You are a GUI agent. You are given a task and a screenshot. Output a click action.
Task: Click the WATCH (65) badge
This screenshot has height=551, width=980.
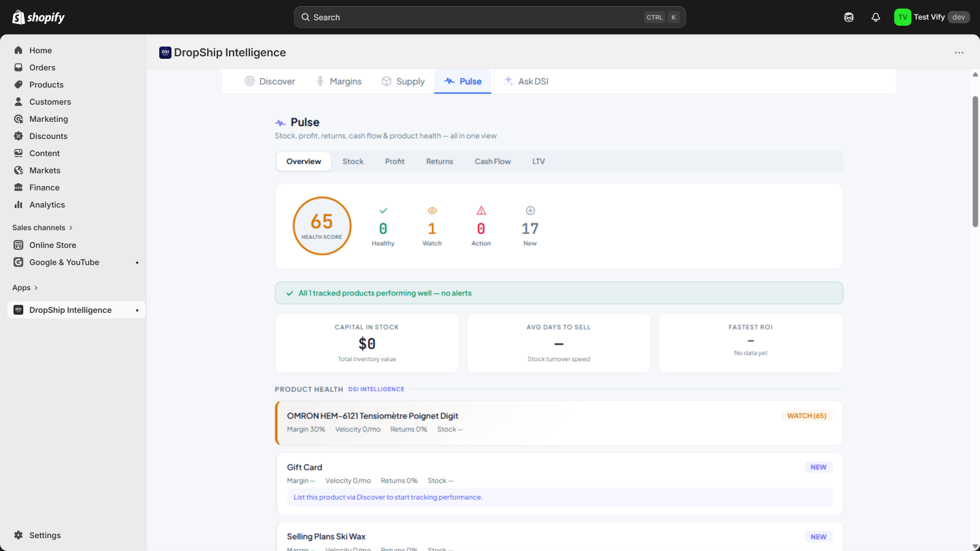[807, 416]
